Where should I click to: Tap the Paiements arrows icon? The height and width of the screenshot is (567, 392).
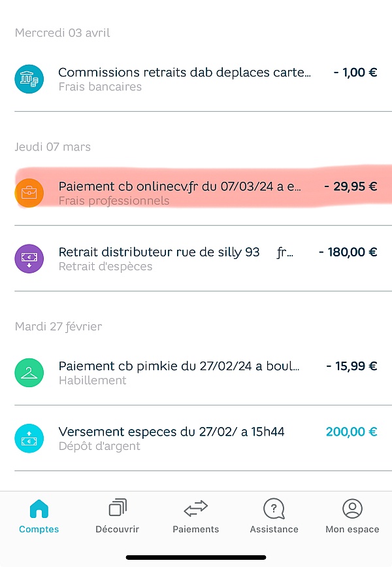195,508
